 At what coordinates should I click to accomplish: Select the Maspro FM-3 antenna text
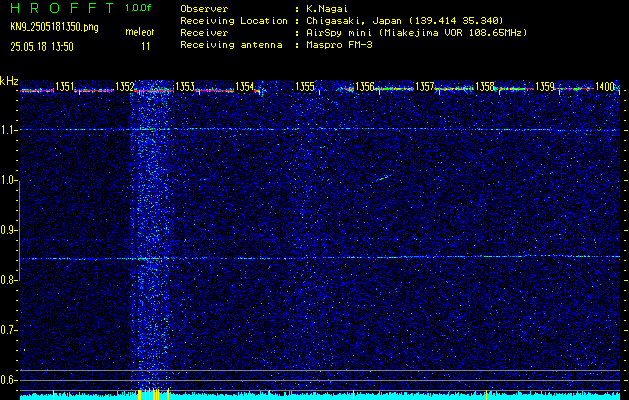(339, 45)
